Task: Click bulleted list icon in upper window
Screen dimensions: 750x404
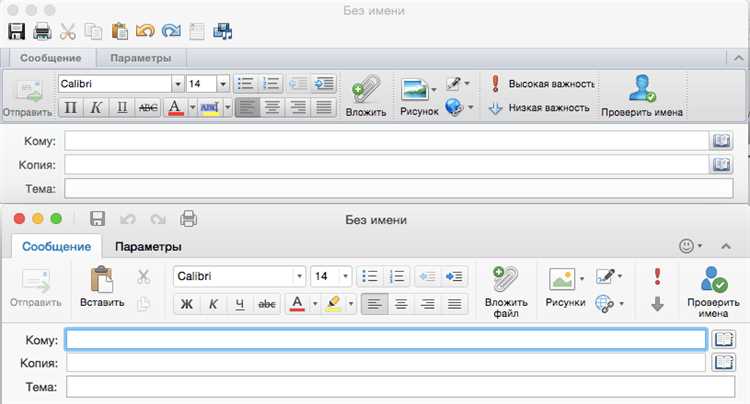Action: point(246,84)
